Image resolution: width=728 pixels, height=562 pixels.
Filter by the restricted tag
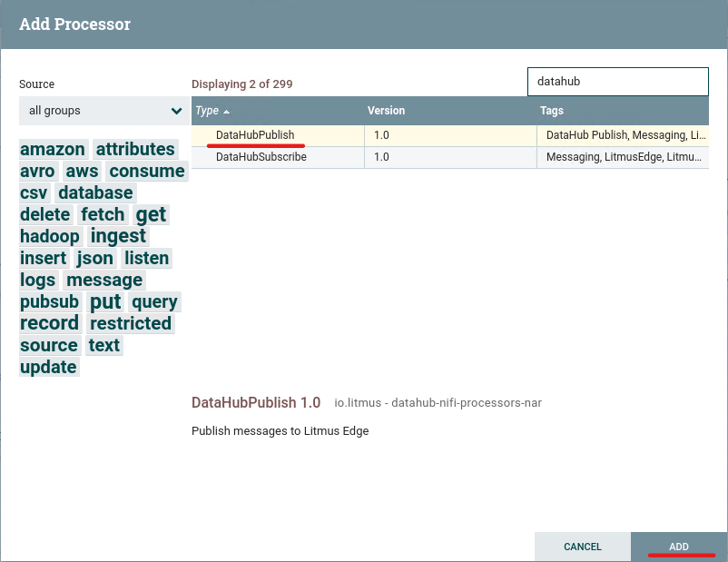click(x=131, y=323)
